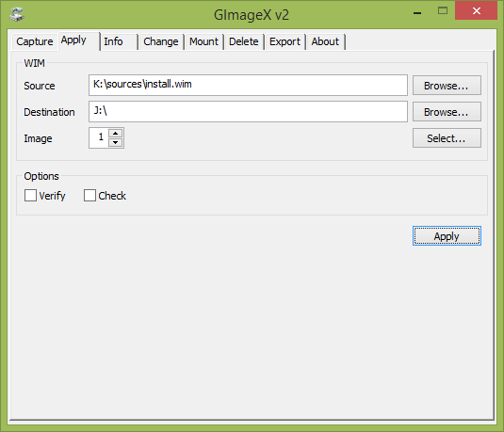Click the Source path input field
The width and height of the screenshot is (504, 432).
248,85
